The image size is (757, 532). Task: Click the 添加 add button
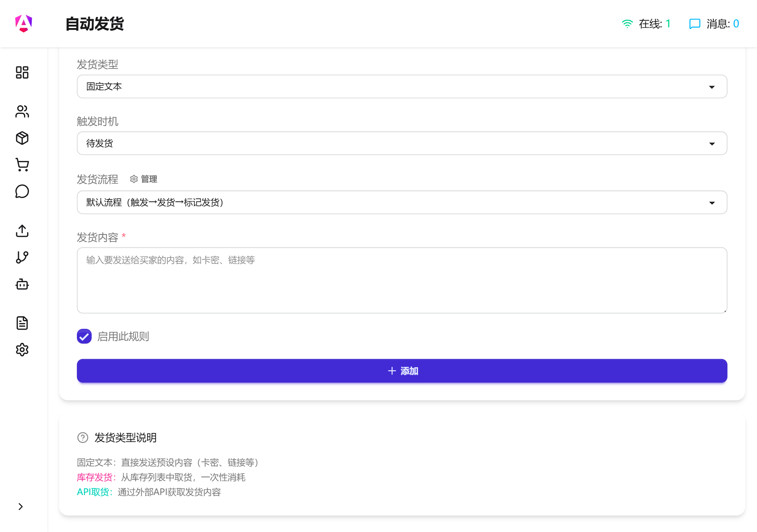[x=401, y=371]
